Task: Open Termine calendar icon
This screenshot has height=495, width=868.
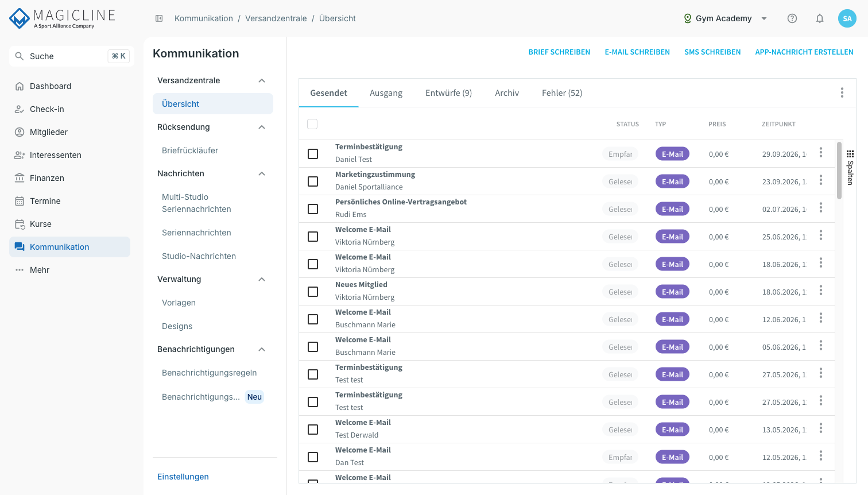Action: 20,201
